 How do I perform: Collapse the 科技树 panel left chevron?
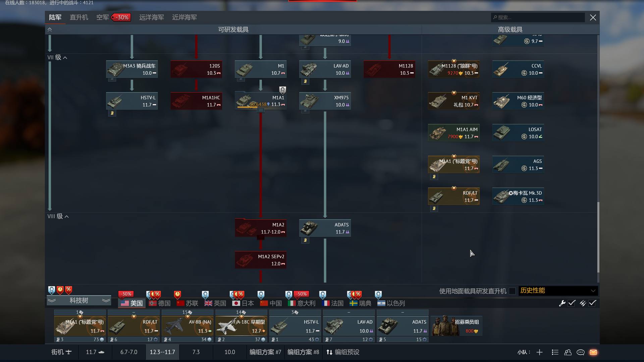click(x=52, y=300)
